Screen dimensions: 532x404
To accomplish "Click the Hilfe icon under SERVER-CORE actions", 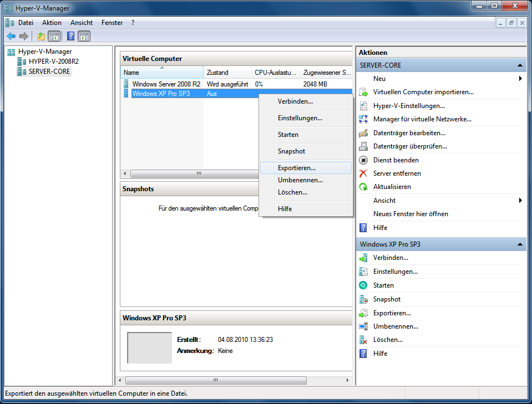I will (363, 227).
